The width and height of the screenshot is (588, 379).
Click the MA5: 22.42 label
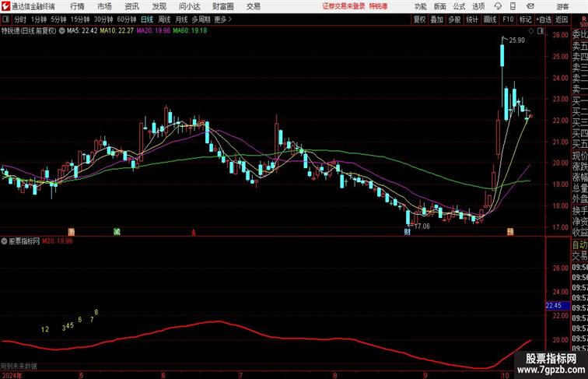pos(82,31)
